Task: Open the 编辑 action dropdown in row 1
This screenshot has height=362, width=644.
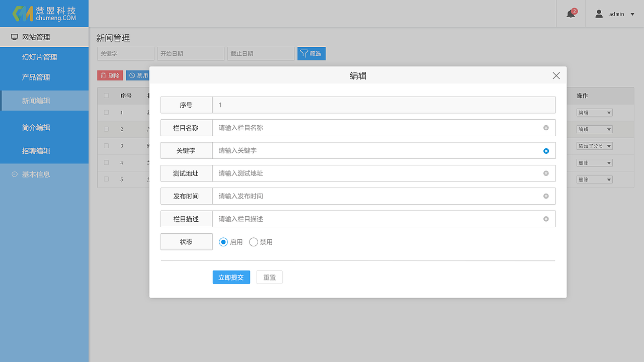Action: (595, 113)
